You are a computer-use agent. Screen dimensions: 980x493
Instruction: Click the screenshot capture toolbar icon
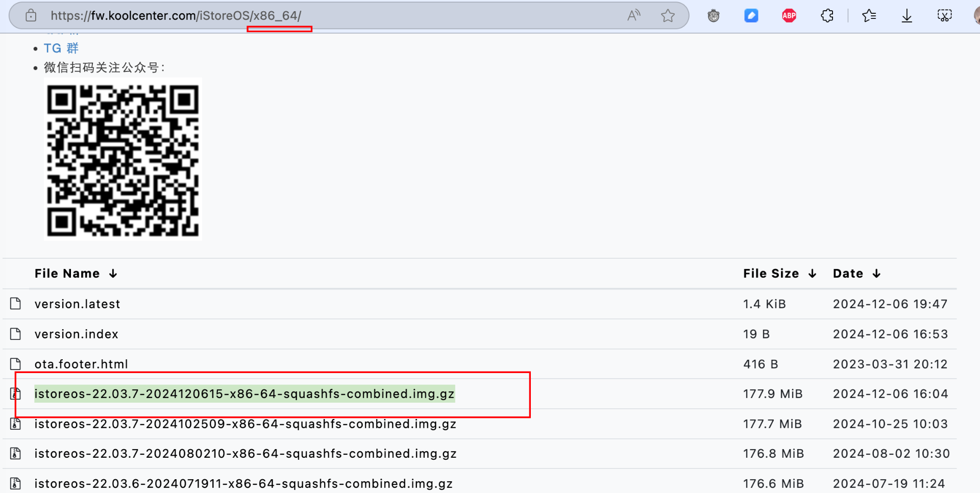pos(944,16)
